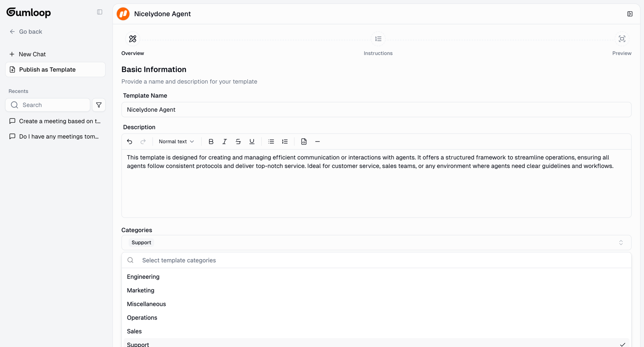Undo the last description edit
Screen dimensions: 644x347
(129, 142)
